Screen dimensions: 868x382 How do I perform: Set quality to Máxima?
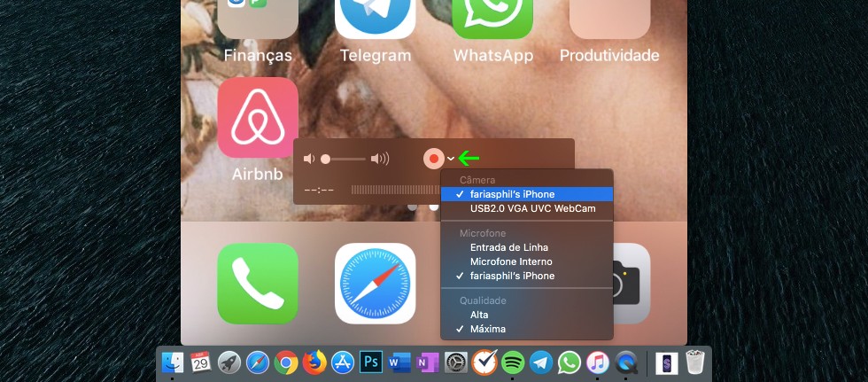[527, 329]
